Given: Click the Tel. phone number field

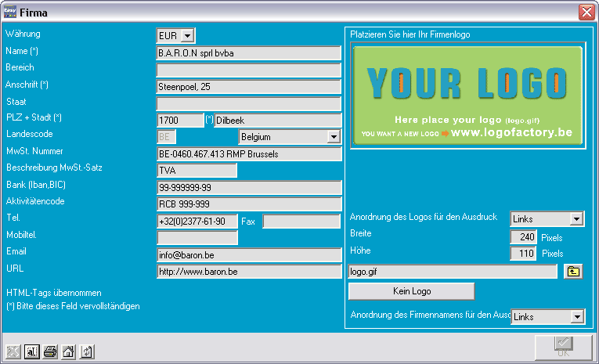Looking at the screenshot, I should point(197,222).
